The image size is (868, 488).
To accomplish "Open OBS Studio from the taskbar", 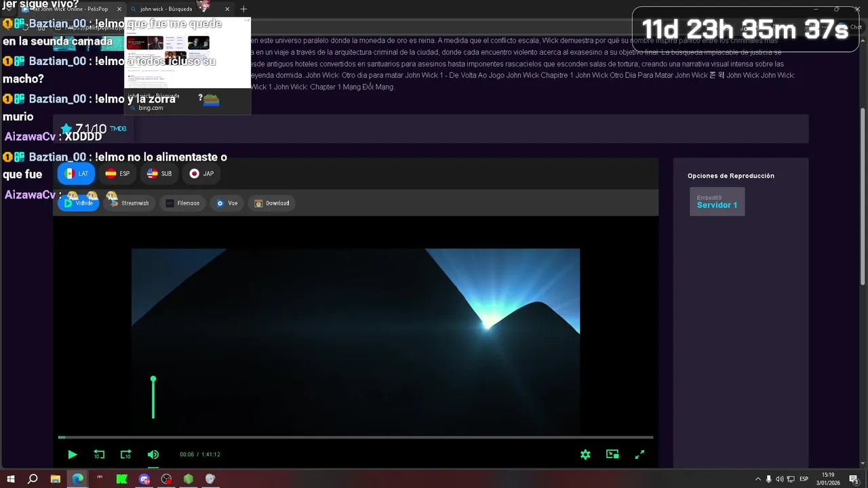I will pyautogui.click(x=166, y=479).
